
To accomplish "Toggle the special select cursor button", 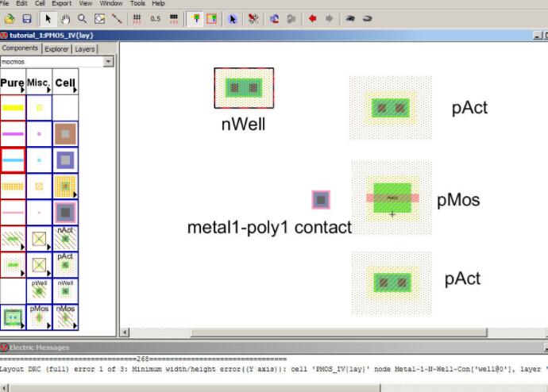I will pos(233,18).
